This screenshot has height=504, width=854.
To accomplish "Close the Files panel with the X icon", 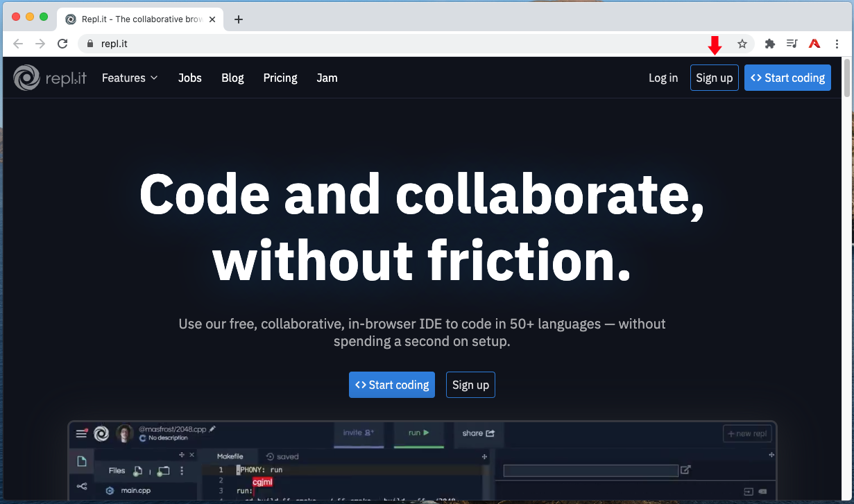I will 191,455.
